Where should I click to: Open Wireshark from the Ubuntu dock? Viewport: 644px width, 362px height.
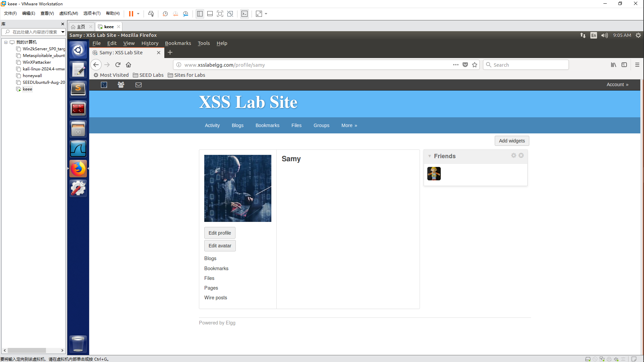coord(78,149)
